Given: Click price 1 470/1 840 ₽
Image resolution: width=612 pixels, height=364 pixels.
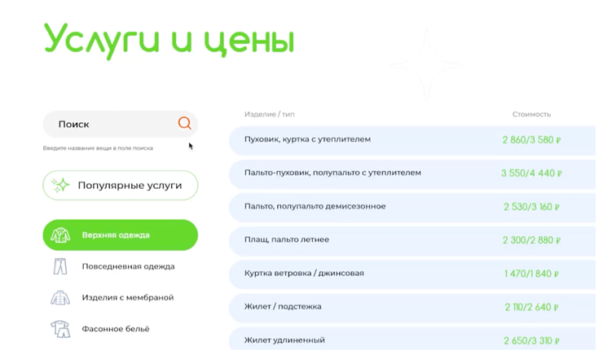Looking at the screenshot, I should [531, 274].
